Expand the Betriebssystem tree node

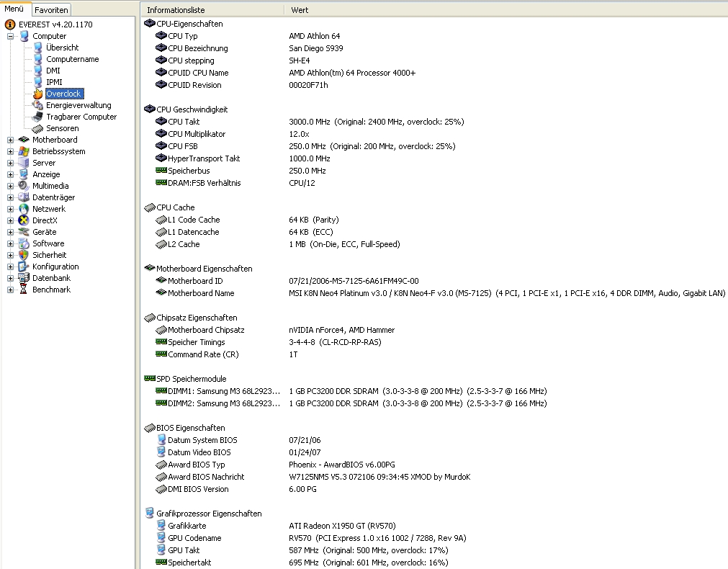pyautogui.click(x=10, y=151)
